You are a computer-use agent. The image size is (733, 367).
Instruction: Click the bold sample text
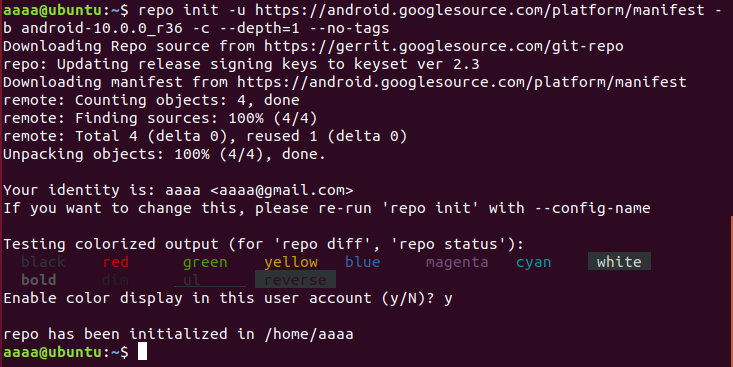[x=39, y=280]
